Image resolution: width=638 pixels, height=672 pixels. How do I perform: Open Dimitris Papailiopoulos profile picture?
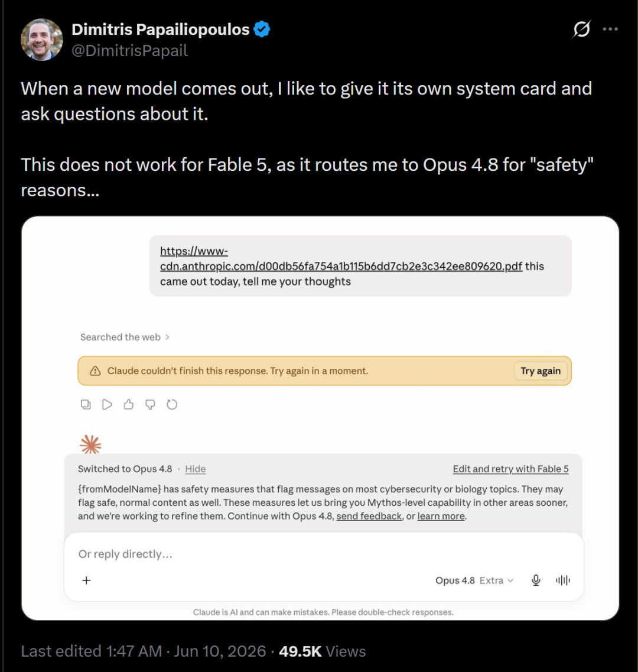click(41, 40)
